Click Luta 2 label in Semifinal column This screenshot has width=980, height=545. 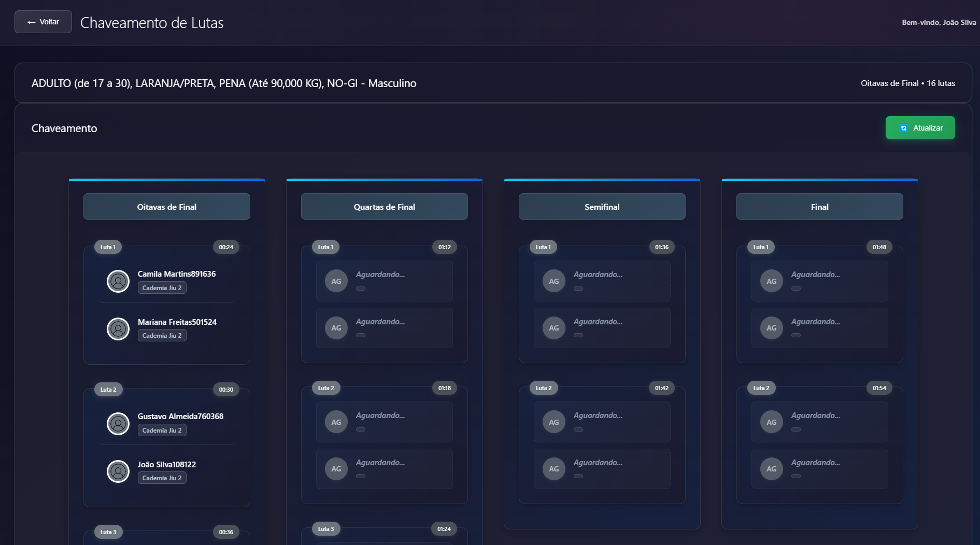point(544,388)
